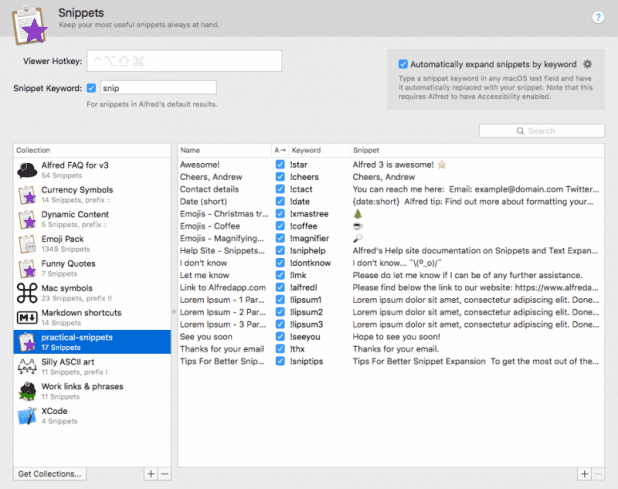Sort by the Snippet column header
This screenshot has height=489, width=618.
[477, 150]
